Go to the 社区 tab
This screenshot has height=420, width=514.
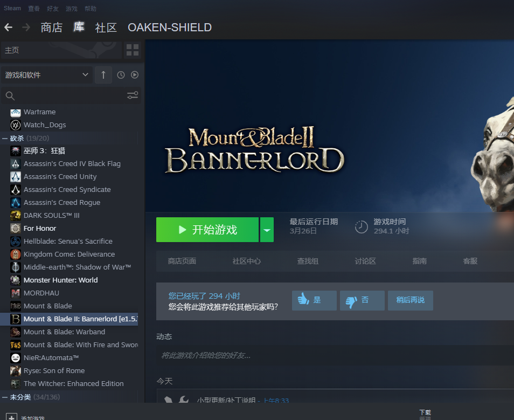106,27
